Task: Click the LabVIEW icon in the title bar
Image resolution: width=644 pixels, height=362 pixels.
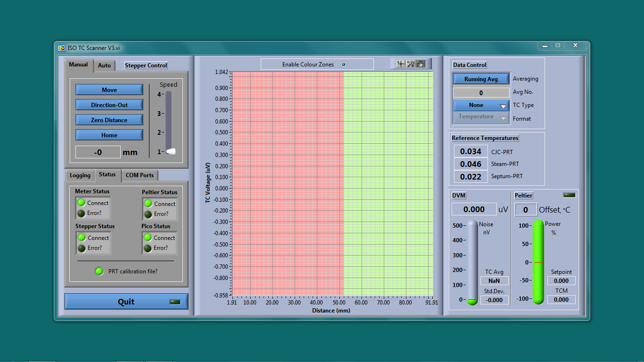Action: pyautogui.click(x=62, y=48)
